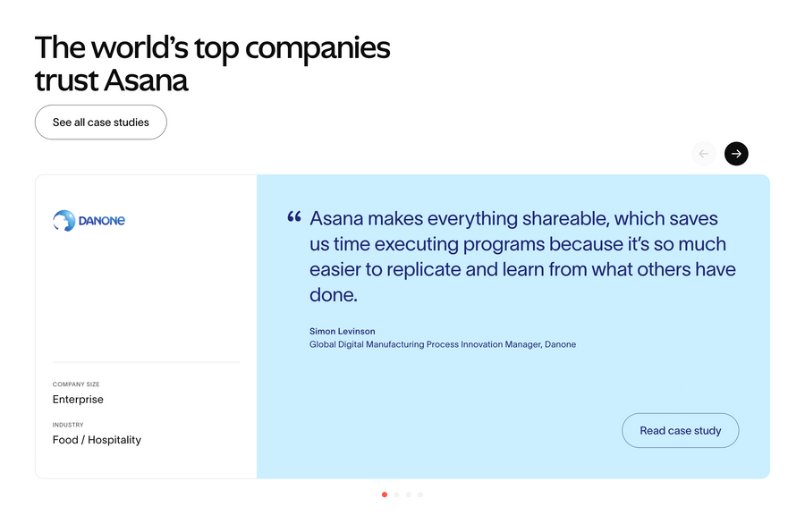Click the COMPANY SIZE label
The image size is (805, 532).
point(76,384)
